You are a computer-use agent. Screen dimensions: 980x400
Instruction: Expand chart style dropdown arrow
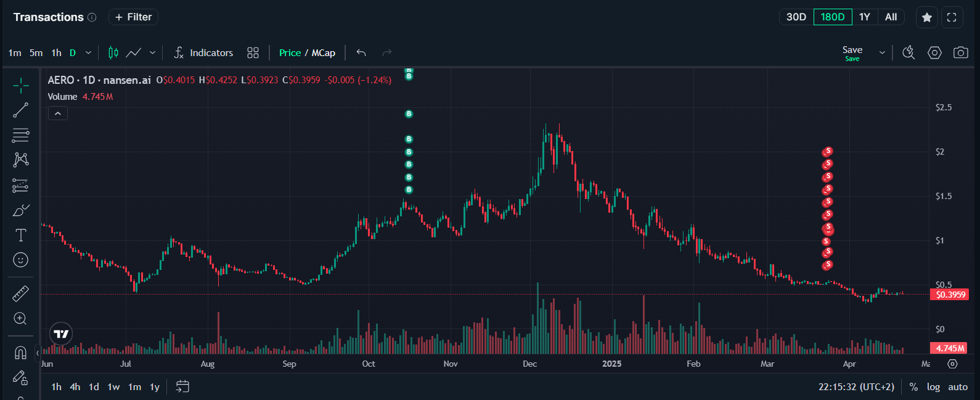[152, 53]
